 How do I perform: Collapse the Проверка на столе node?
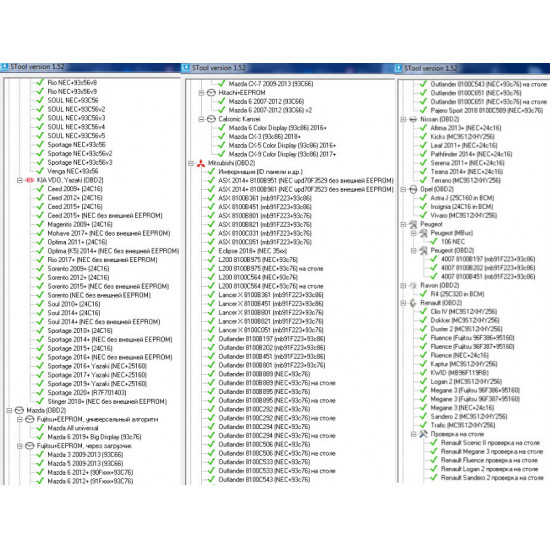pyautogui.click(x=414, y=434)
